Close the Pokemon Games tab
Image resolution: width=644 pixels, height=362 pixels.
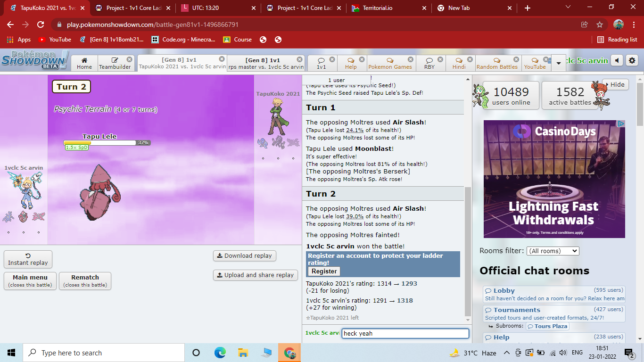coord(410,59)
